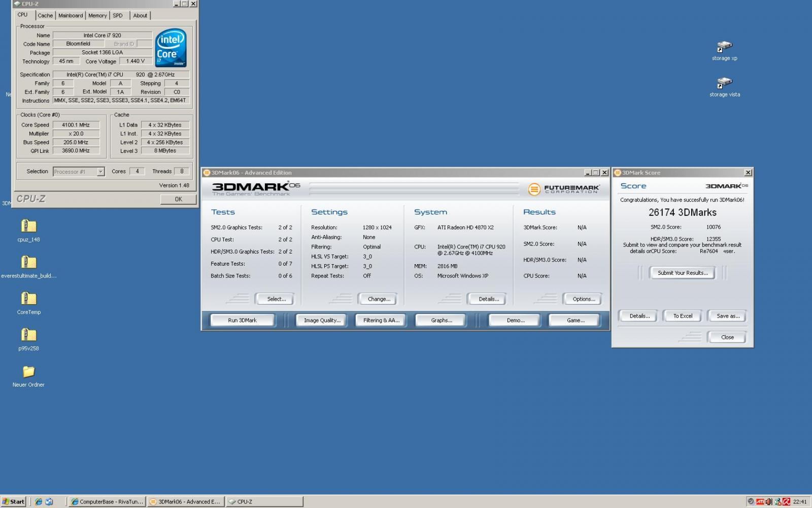
Task: Open Image Quality... tool
Action: pos(322,321)
